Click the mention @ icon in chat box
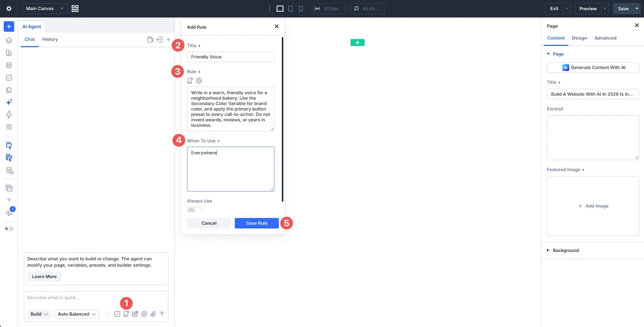The width and height of the screenshot is (644, 327). point(144,314)
